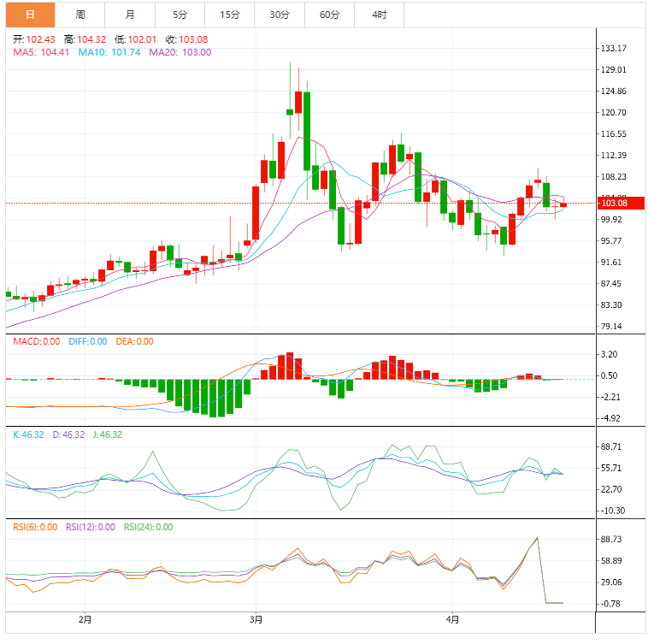654x644 pixels.
Task: Select the 日 daily timeframe tab
Action: [x=30, y=15]
